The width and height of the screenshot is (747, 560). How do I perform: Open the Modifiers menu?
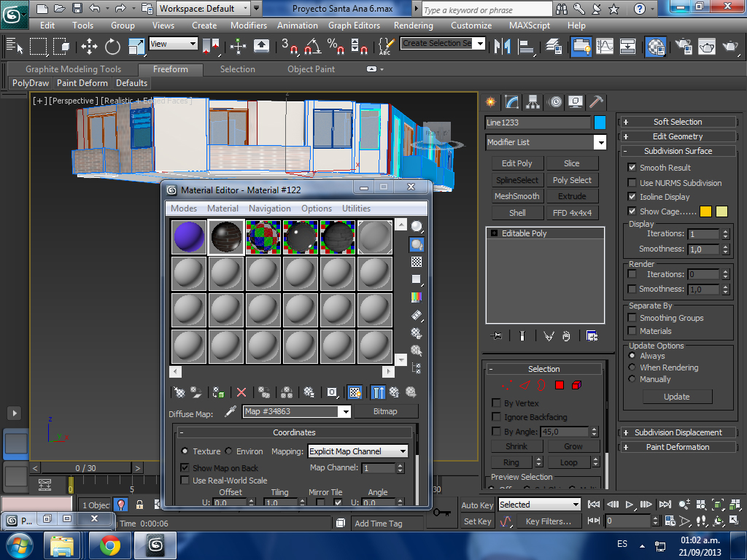tap(249, 26)
